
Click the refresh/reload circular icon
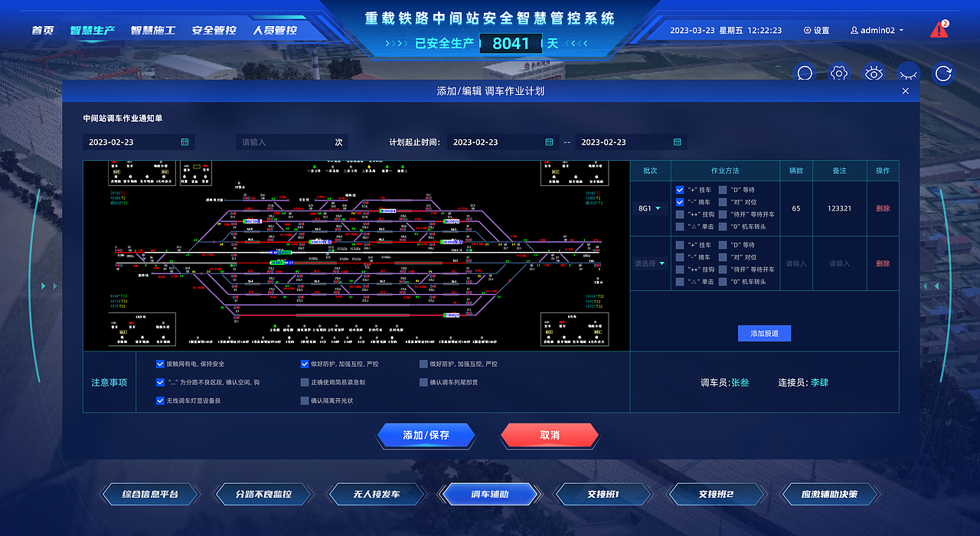(942, 73)
